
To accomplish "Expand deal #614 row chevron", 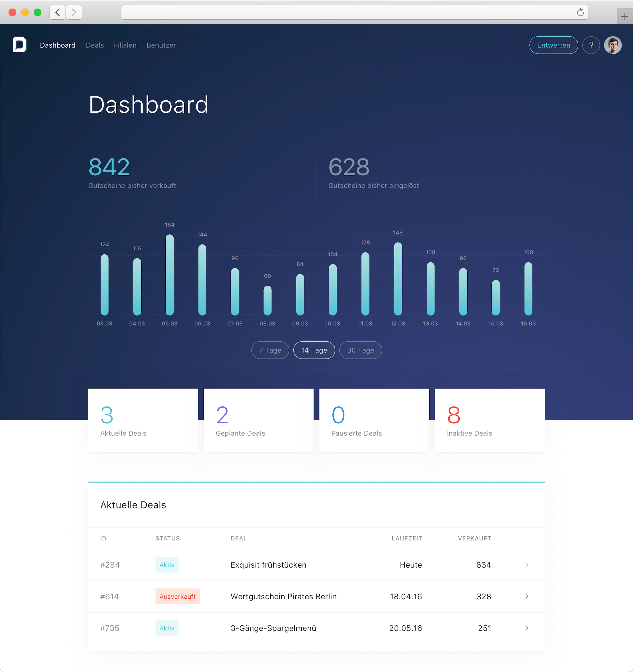I will click(526, 596).
